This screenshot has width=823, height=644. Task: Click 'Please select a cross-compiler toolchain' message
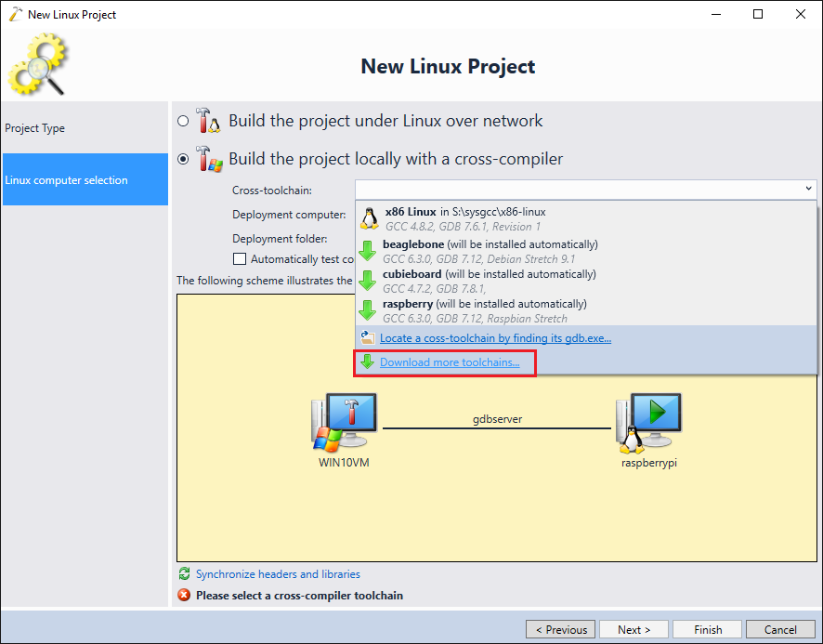point(300,595)
